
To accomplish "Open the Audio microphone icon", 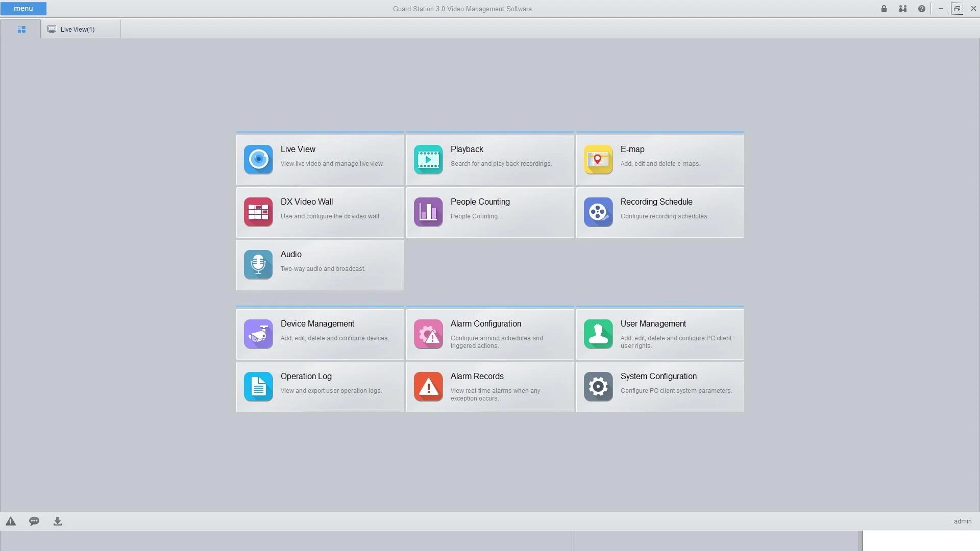I will click(258, 265).
